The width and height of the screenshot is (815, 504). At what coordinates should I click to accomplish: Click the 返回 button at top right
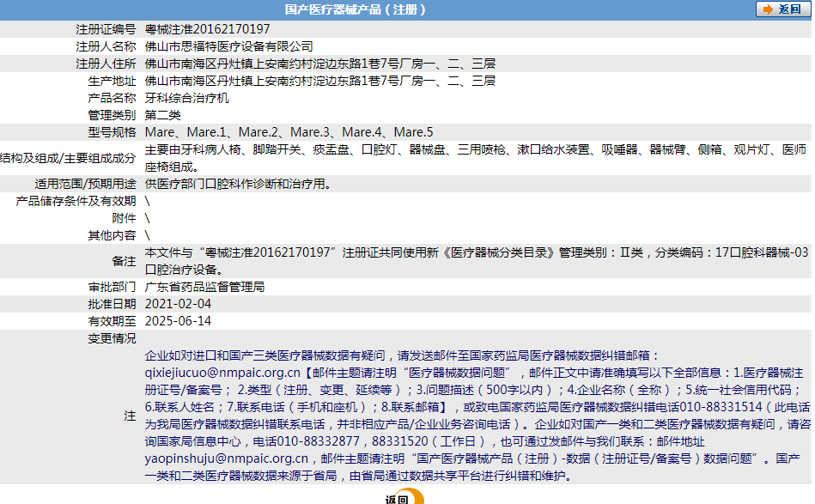coord(783,9)
